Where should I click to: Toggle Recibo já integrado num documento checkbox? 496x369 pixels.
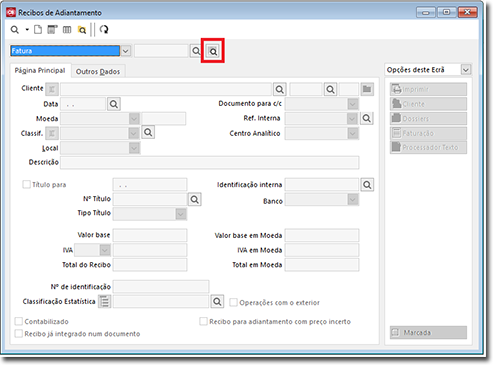tap(19, 334)
